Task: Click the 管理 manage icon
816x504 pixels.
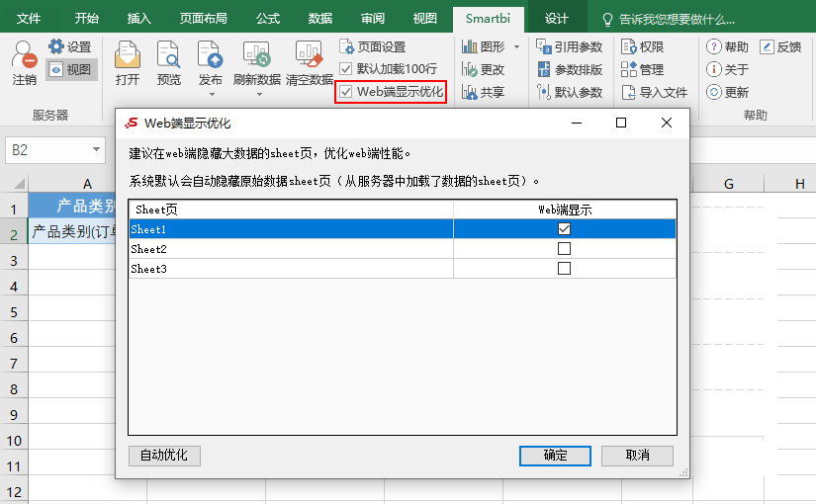Action: tap(628, 69)
